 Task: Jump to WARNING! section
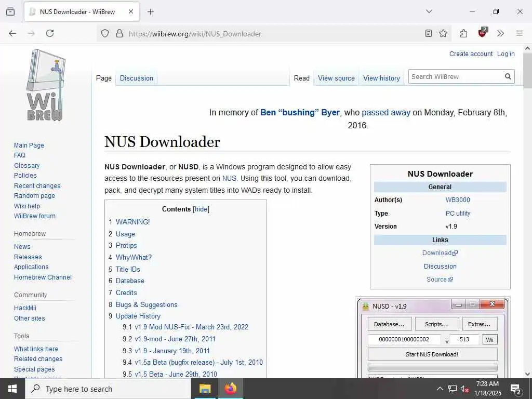[x=132, y=222]
